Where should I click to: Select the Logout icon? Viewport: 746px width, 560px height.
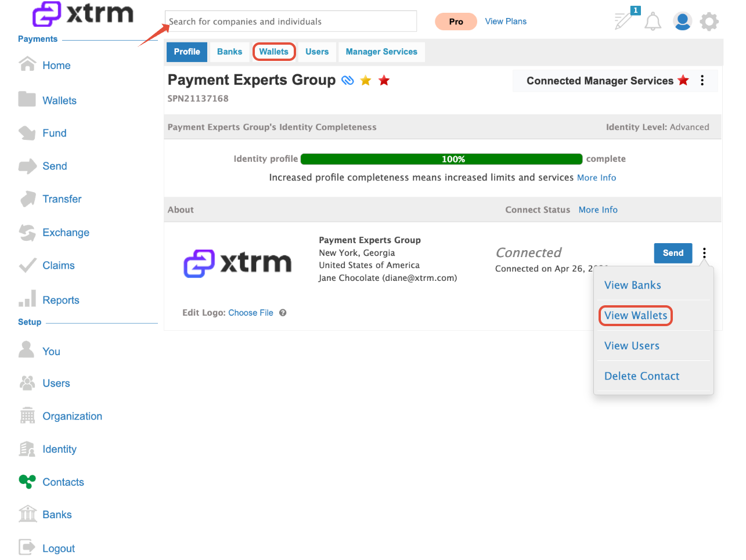coord(27,547)
